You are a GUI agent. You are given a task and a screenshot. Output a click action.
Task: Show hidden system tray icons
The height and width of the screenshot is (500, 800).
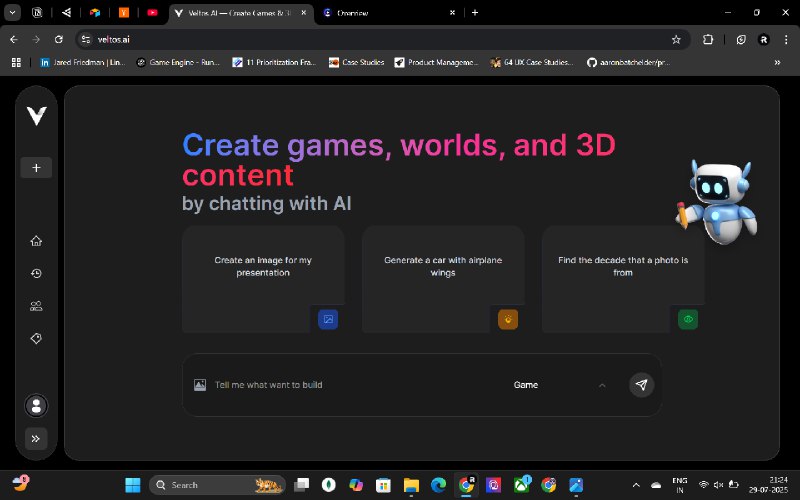tap(638, 485)
